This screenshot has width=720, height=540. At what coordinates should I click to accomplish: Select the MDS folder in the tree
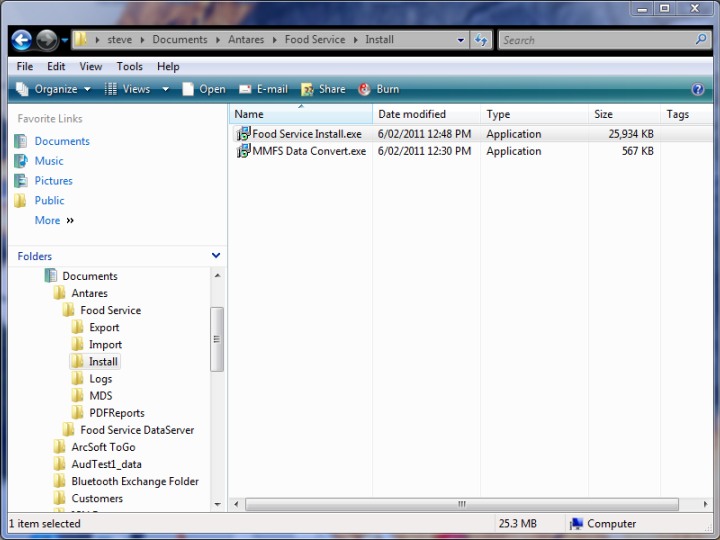101,396
